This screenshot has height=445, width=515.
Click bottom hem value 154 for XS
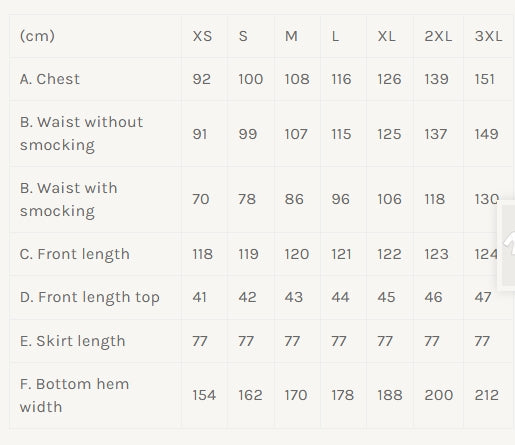click(x=204, y=395)
